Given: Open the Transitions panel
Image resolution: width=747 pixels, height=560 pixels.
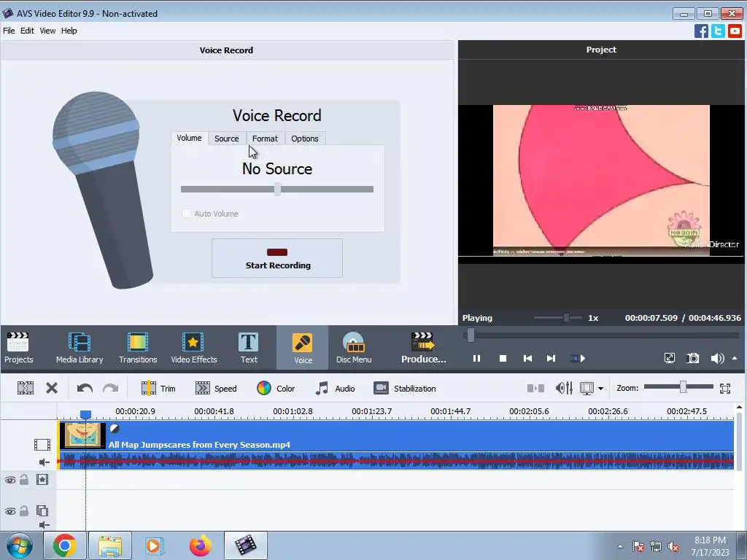Looking at the screenshot, I should pyautogui.click(x=138, y=348).
